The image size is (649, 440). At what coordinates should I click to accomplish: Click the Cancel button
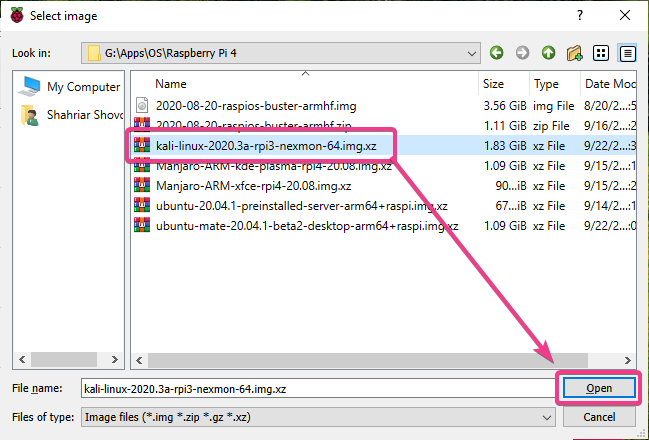tap(599, 417)
